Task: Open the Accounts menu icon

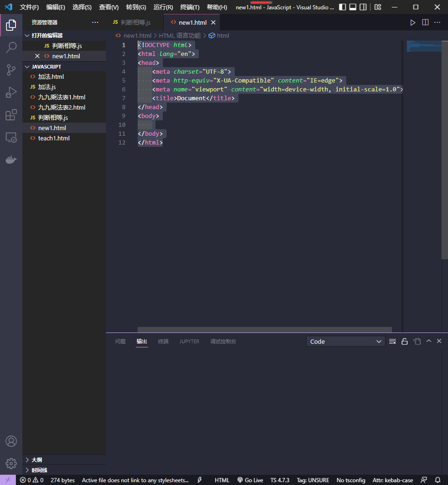Action: tap(11, 441)
